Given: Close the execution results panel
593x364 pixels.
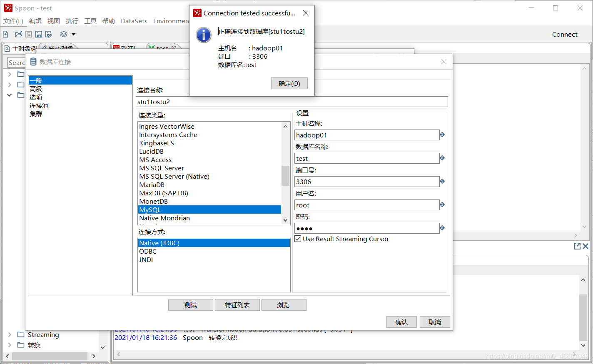Looking at the screenshot, I should coord(586,246).
